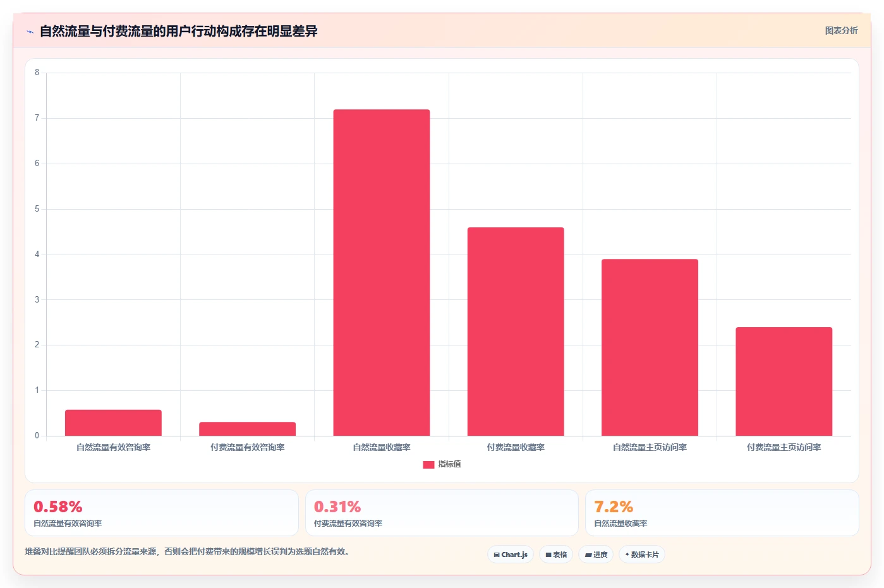Click the 自然流量有效咨询率 bar in chart
Screen dimensions: 884x588
[113, 423]
